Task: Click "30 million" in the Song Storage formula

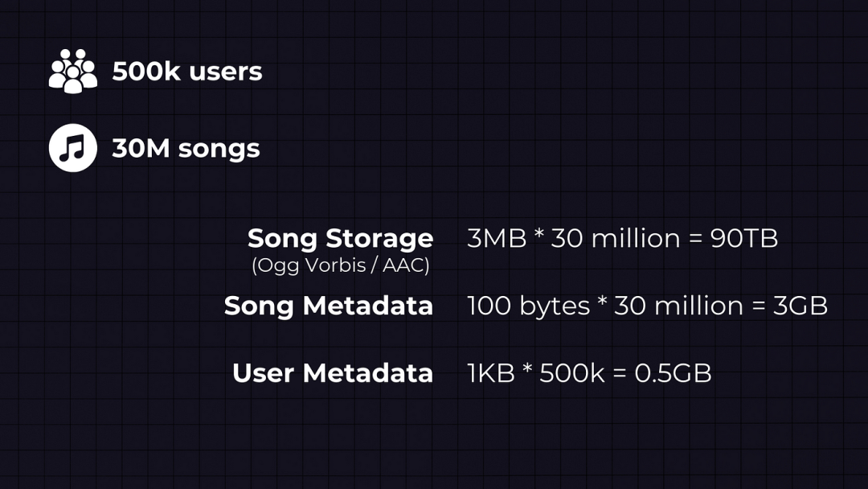Action: (616, 238)
